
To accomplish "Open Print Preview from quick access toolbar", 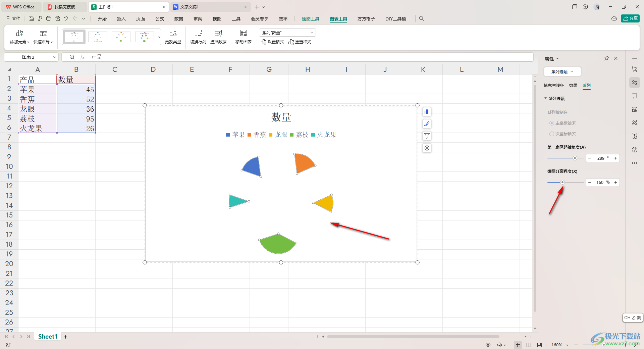I will (57, 19).
